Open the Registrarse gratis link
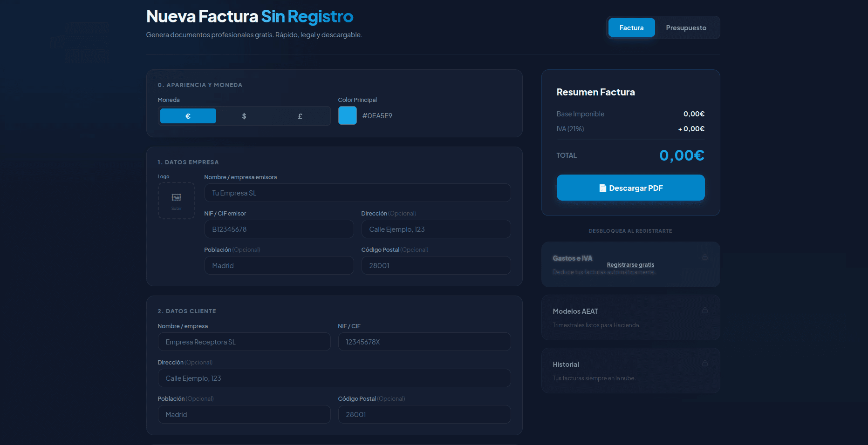868x445 pixels. tap(630, 264)
